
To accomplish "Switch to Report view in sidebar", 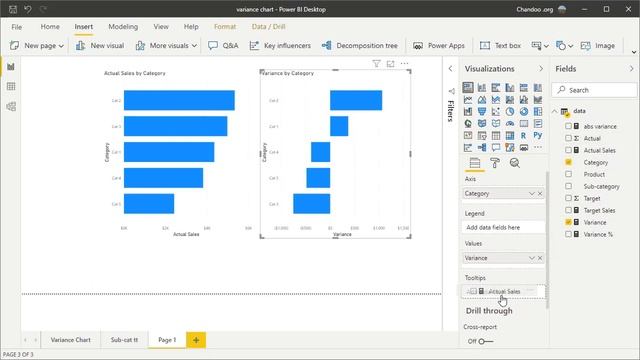I will point(11,67).
